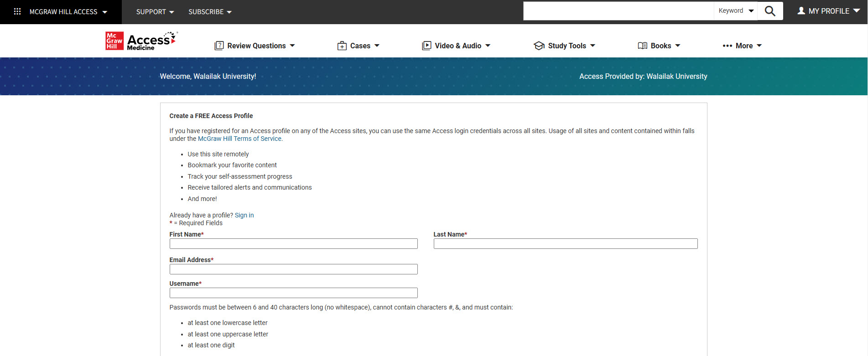Image resolution: width=868 pixels, height=356 pixels.
Task: Expand the Subscribe dropdown menu
Action: (x=210, y=12)
